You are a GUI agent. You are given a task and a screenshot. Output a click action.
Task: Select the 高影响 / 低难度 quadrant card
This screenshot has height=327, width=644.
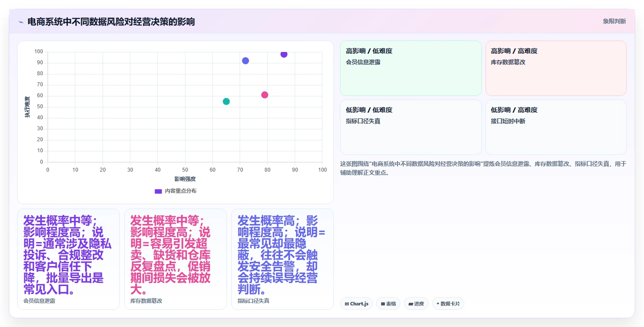pyautogui.click(x=411, y=68)
